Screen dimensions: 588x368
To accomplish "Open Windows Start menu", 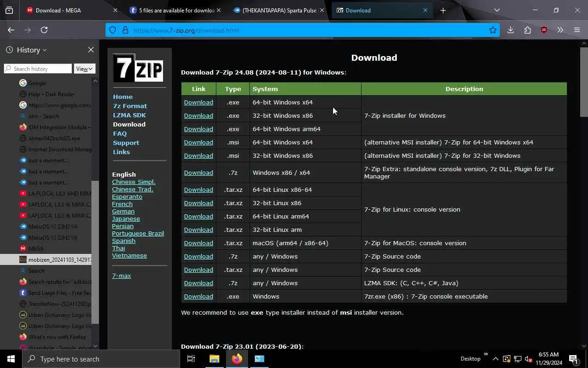I will [x=11, y=359].
